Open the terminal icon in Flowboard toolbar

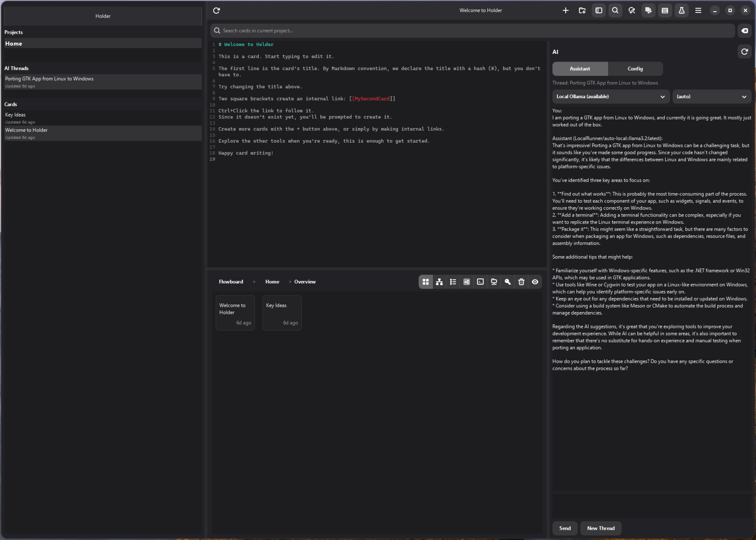point(480,282)
